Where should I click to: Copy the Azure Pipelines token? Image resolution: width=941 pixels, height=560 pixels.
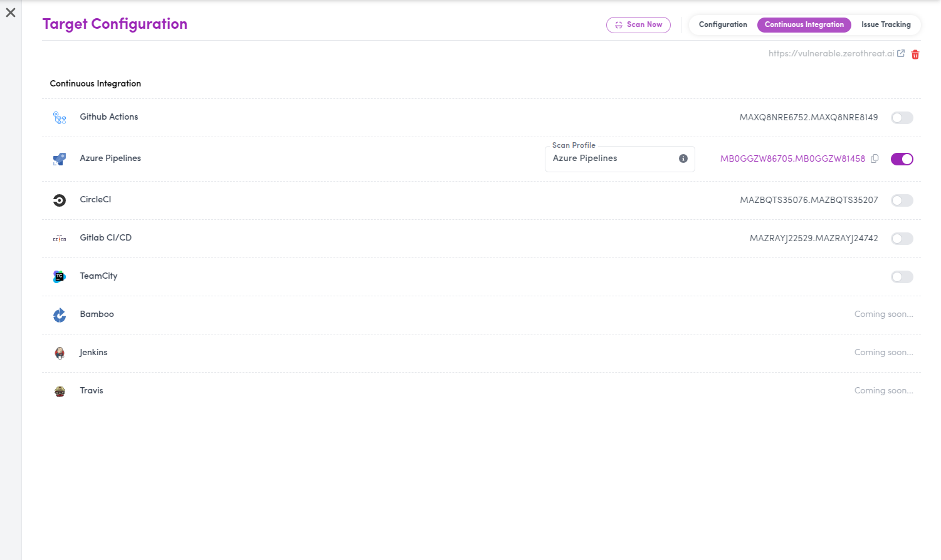point(875,158)
